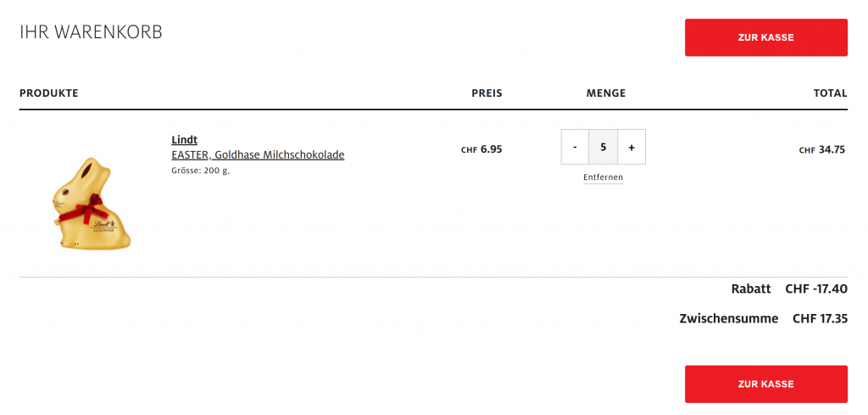868x415 pixels.
Task: Click the PRODUKTE column header
Action: tap(49, 93)
